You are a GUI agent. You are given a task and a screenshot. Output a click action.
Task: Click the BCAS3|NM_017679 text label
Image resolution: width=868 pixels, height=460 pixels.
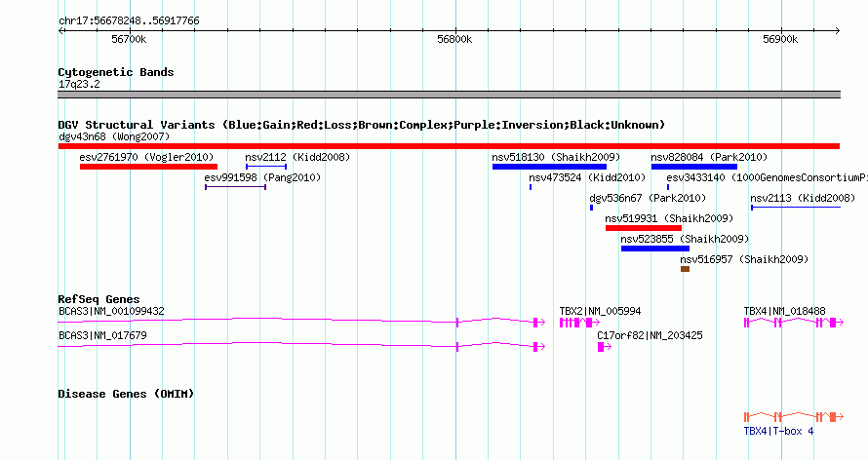pos(102,335)
